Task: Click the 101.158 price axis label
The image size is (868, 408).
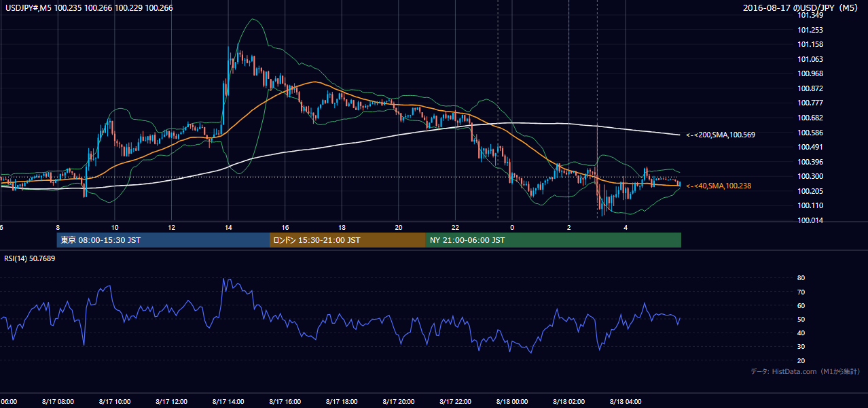Action: 810,45
